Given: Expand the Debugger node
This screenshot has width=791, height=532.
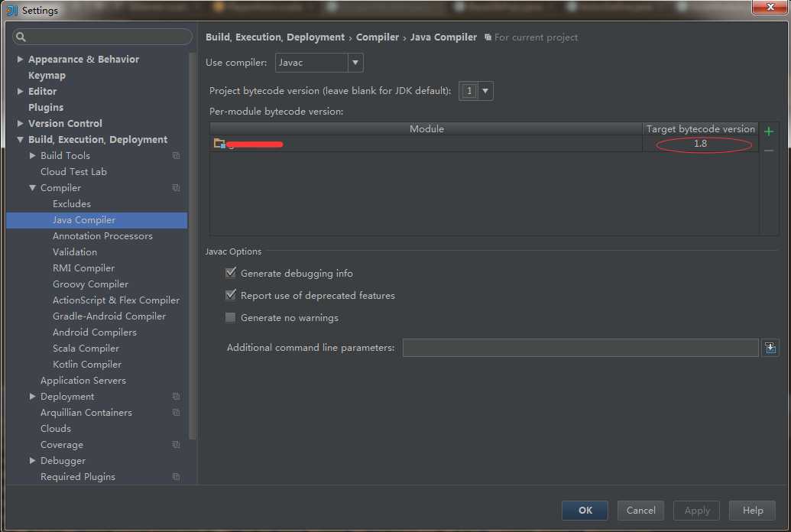Looking at the screenshot, I should tap(32, 460).
